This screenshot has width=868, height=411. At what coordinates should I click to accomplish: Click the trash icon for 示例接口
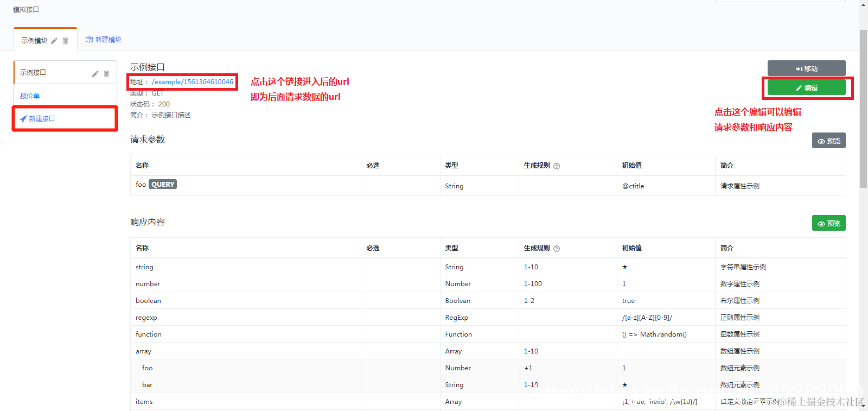point(106,73)
